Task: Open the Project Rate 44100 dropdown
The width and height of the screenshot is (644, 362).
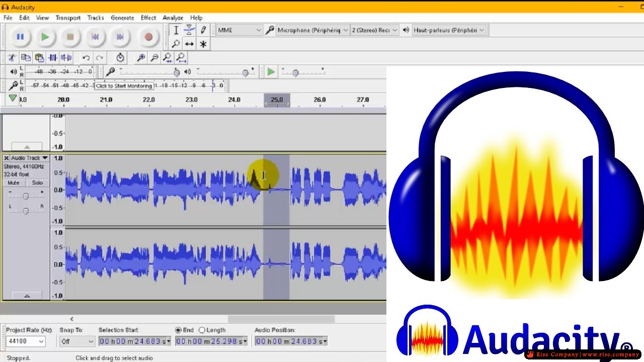Action: pyautogui.click(x=25, y=341)
